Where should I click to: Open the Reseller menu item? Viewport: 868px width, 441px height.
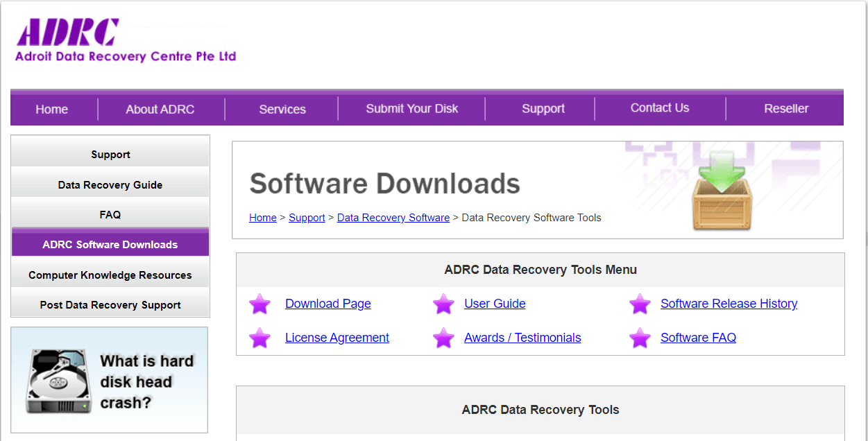click(x=786, y=108)
